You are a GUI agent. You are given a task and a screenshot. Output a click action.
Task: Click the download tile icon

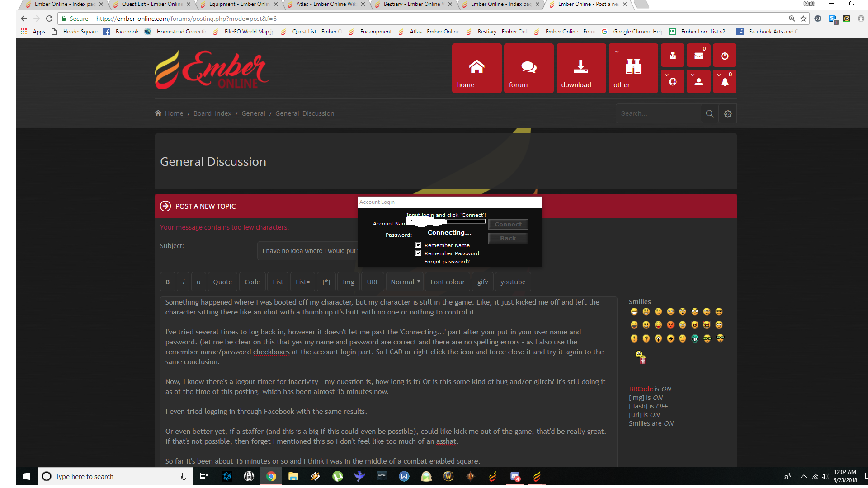pos(580,67)
